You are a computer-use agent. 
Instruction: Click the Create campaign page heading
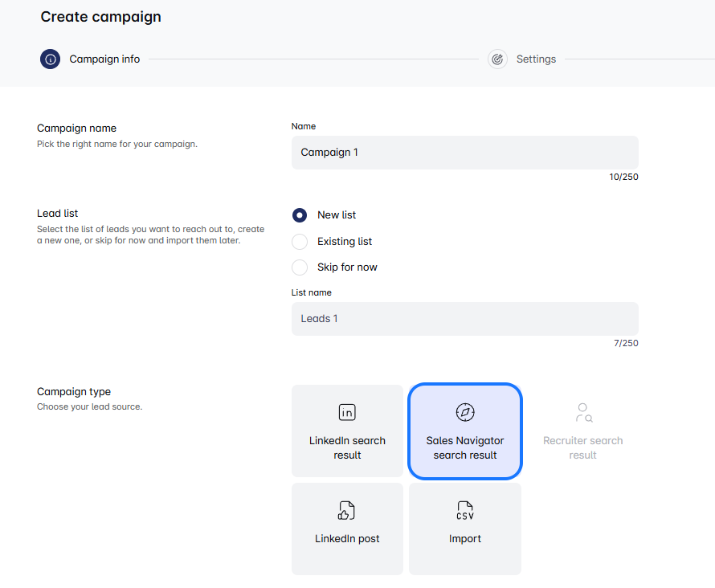click(x=101, y=17)
